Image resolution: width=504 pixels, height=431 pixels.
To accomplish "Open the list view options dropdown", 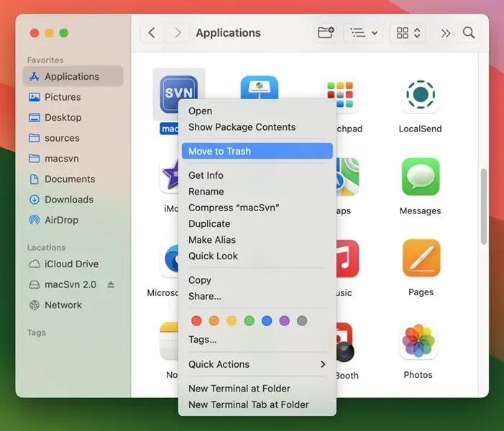I will pos(364,33).
